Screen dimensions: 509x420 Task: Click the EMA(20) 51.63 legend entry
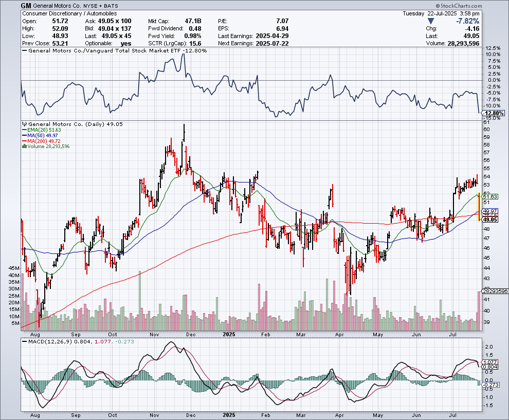pyautogui.click(x=42, y=130)
